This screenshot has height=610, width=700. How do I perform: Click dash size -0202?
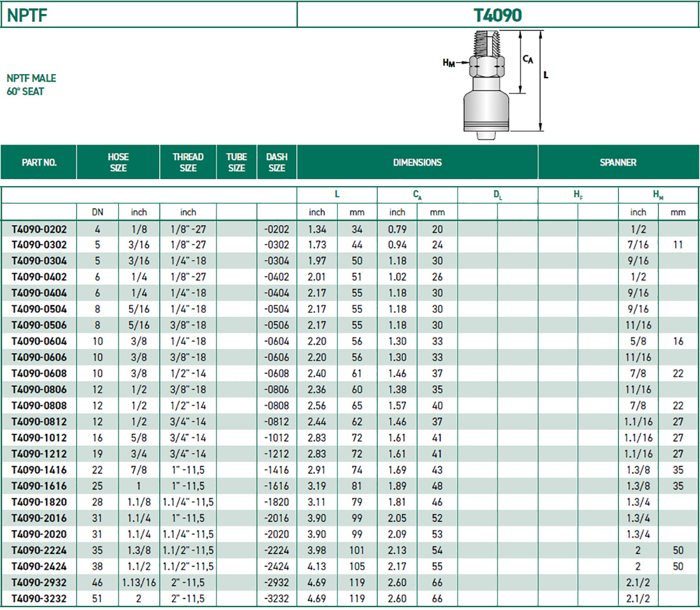[x=276, y=229]
